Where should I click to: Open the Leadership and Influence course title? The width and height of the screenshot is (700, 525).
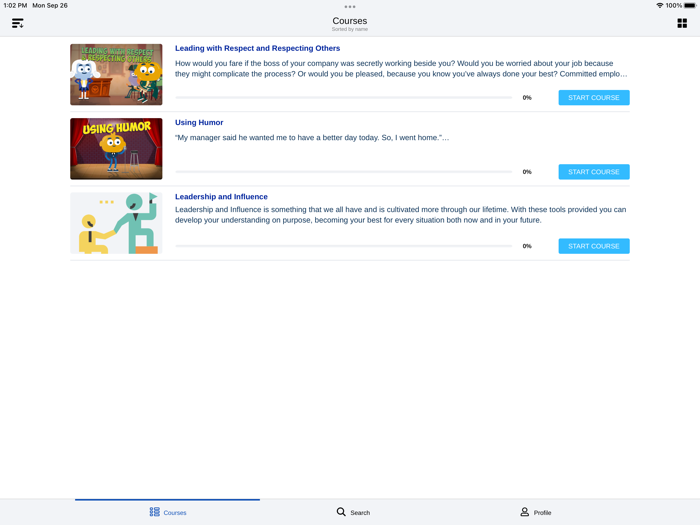click(x=221, y=196)
